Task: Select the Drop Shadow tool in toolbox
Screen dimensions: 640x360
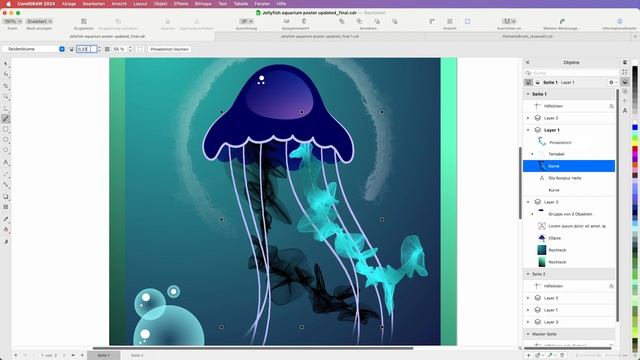Action: (x=5, y=196)
